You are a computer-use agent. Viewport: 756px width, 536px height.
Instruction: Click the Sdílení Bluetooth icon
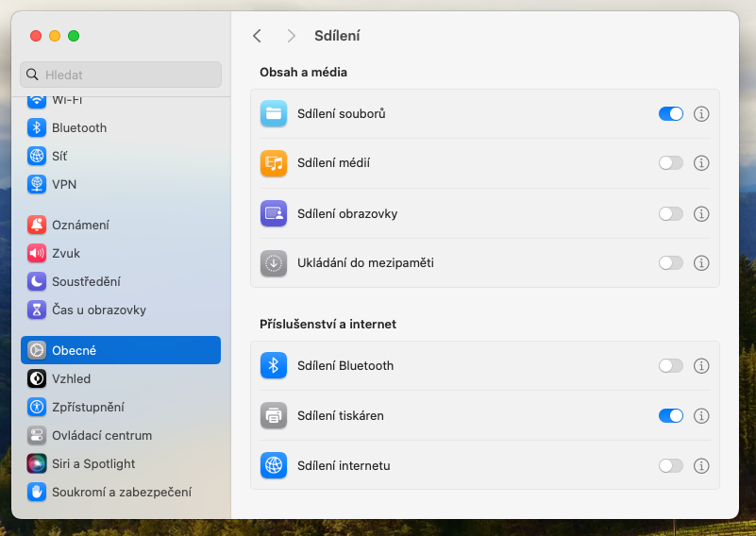click(274, 365)
